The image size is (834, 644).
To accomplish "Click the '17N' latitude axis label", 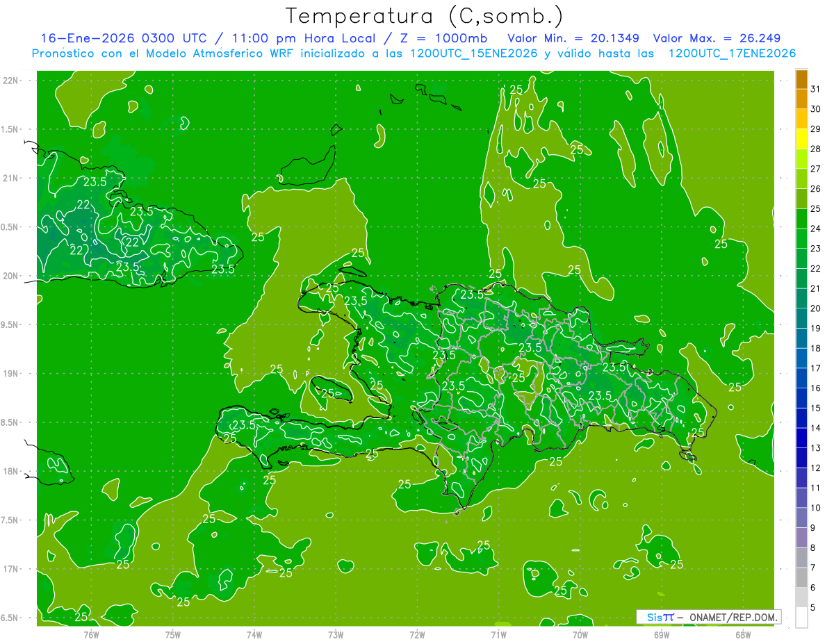I will click(x=10, y=569).
